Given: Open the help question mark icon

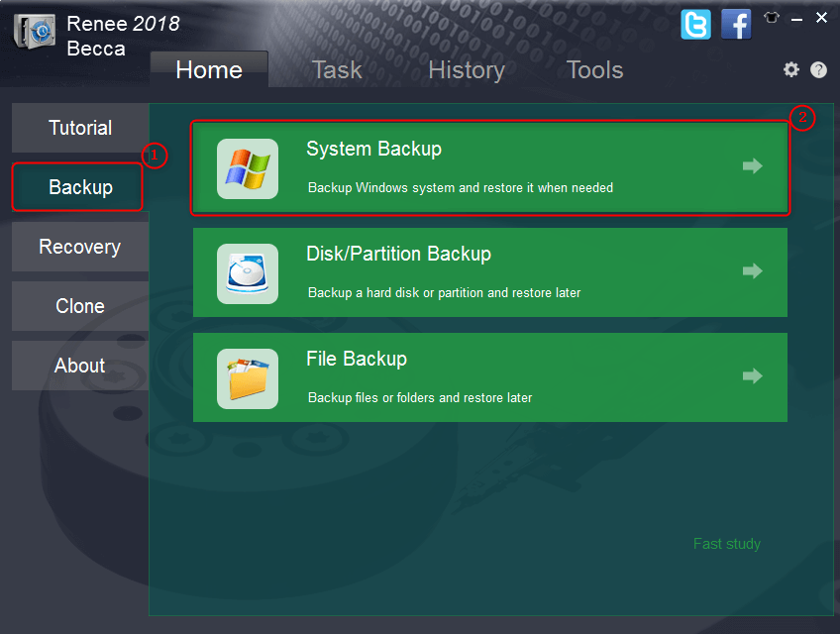Looking at the screenshot, I should [x=818, y=69].
